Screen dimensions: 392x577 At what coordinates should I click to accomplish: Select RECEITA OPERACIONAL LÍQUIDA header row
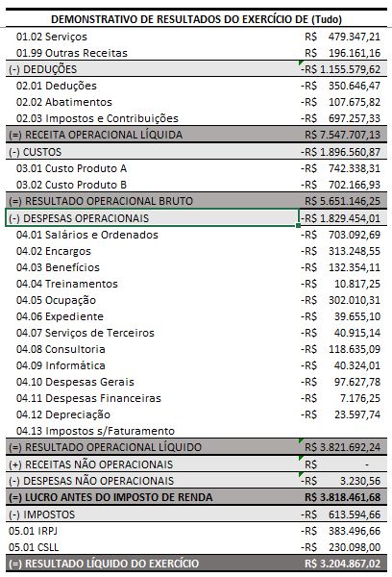[196, 135]
